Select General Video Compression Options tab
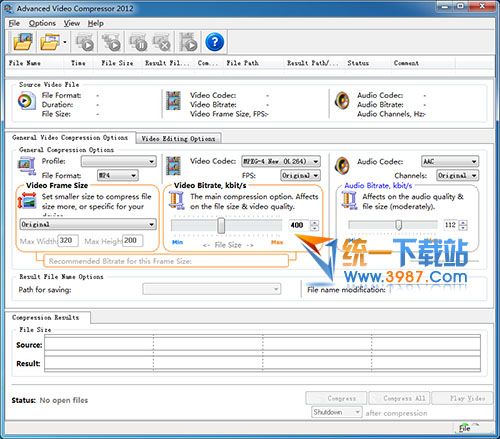Screen dimensions: 500x439 point(70,138)
